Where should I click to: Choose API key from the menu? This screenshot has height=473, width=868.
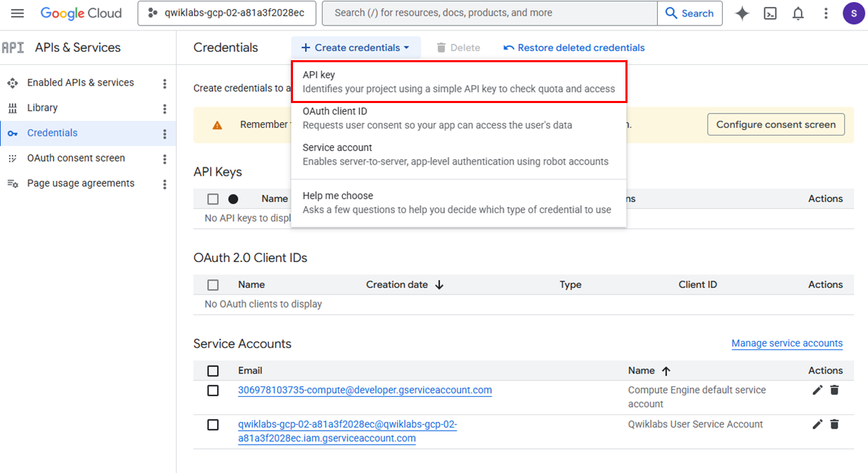(459, 82)
